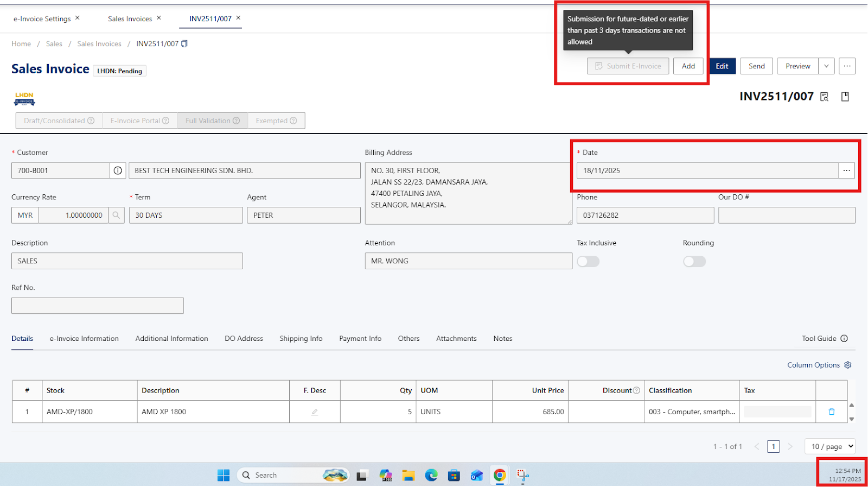Screen dimensions: 868x487
Task: Open the Additional Information tab
Action: tap(172, 339)
